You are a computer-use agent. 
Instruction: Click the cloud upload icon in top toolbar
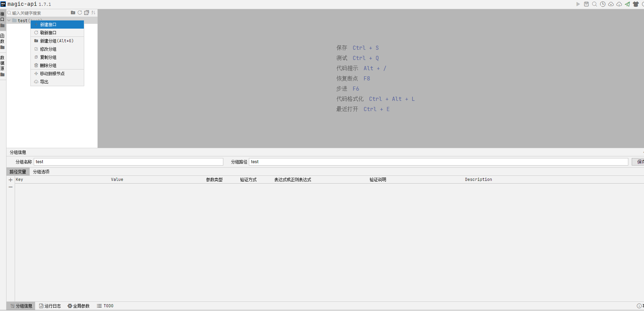(x=611, y=4)
